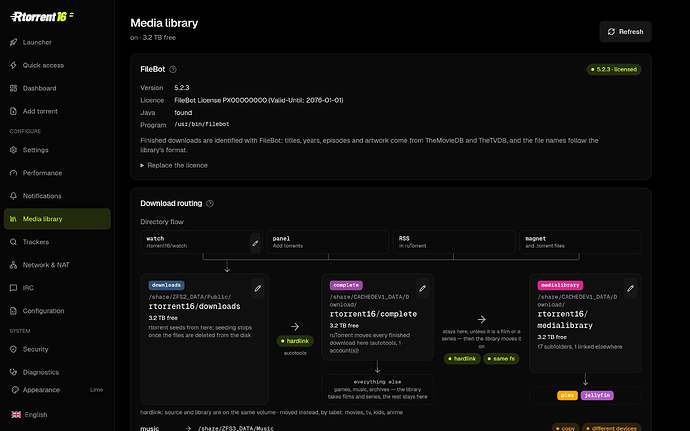Click the orange plex tag
Image resolution: width=690 pixels, height=431 pixels.
[567, 395]
